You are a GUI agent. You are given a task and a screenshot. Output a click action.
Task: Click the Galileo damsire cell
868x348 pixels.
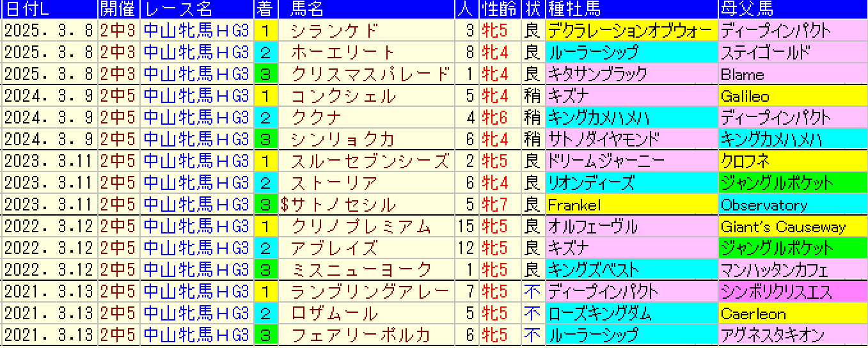(x=792, y=96)
